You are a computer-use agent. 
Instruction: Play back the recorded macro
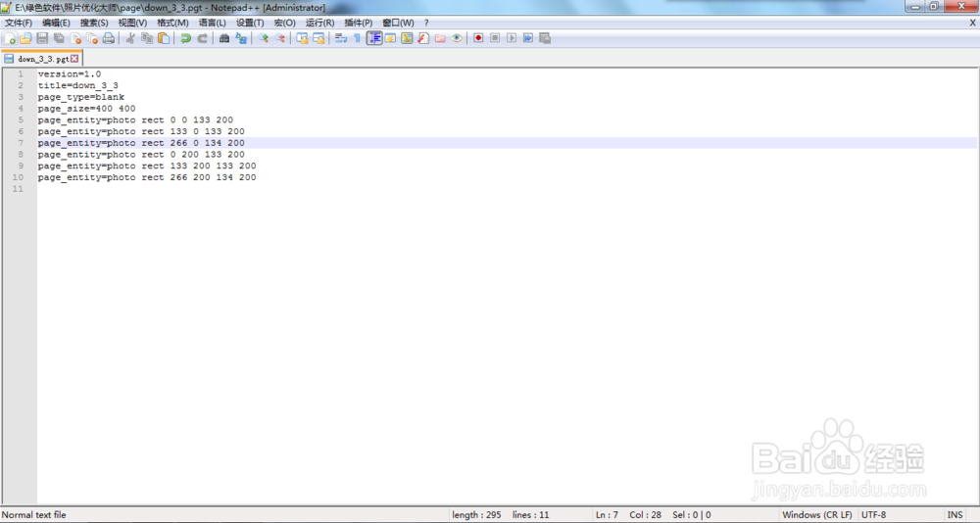click(x=512, y=38)
